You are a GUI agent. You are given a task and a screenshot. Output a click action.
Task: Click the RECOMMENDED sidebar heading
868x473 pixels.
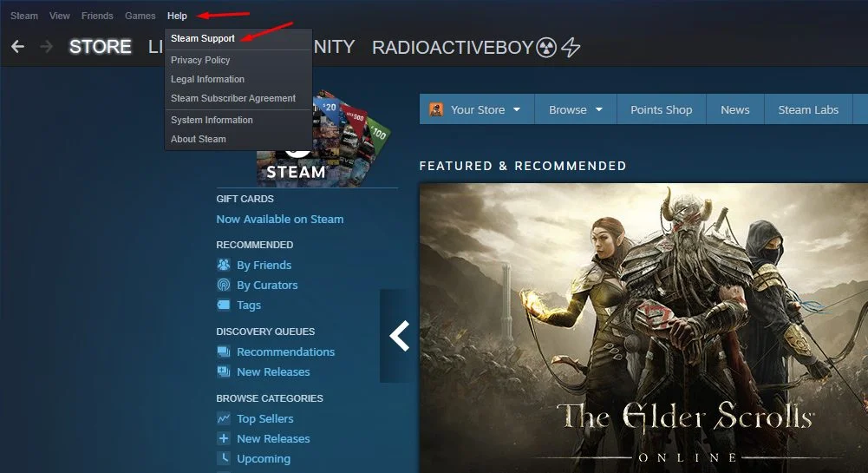255,245
